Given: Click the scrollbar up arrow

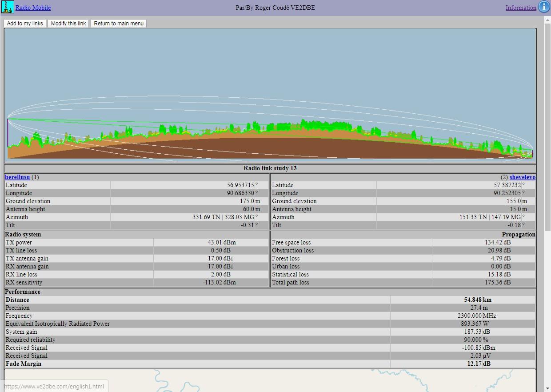Looking at the screenshot, I should point(547,20).
